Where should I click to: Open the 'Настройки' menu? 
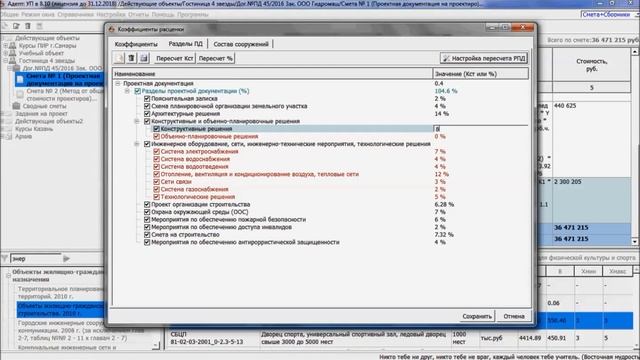[111, 15]
